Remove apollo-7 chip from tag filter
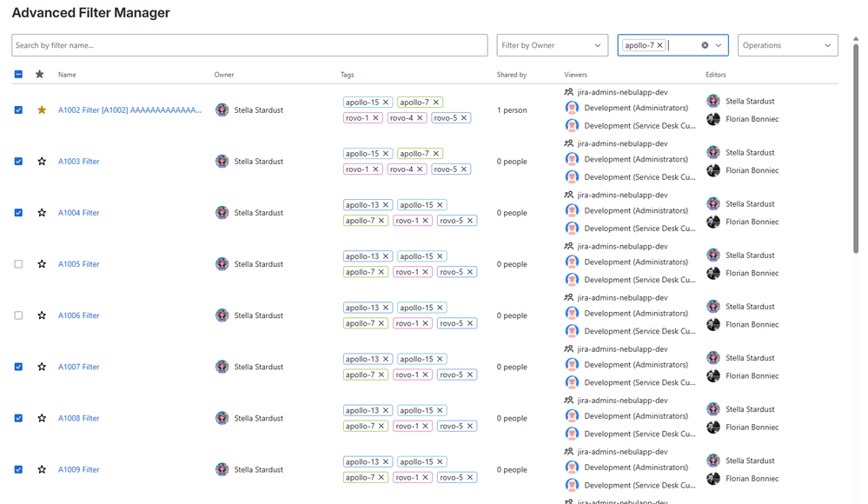 click(659, 45)
